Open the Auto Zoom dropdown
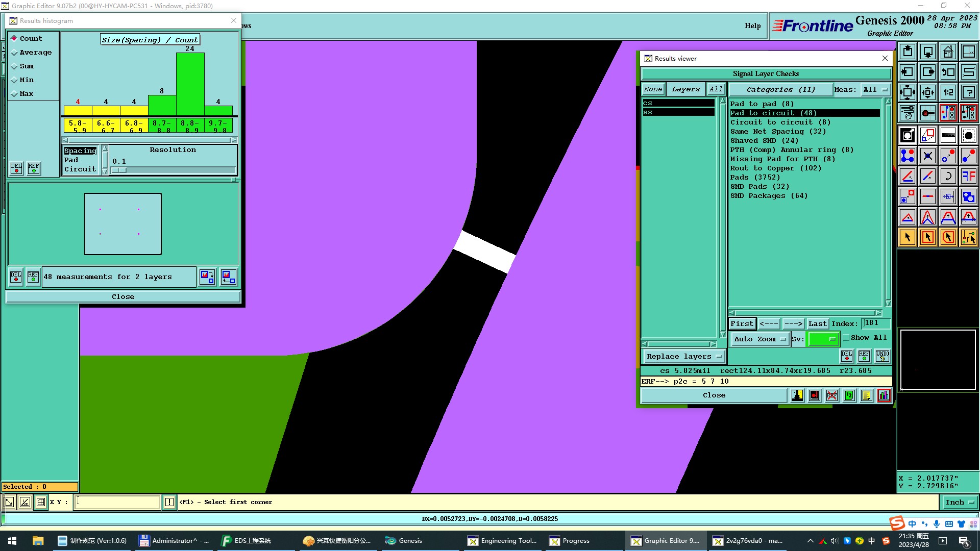980x551 pixels. point(759,339)
